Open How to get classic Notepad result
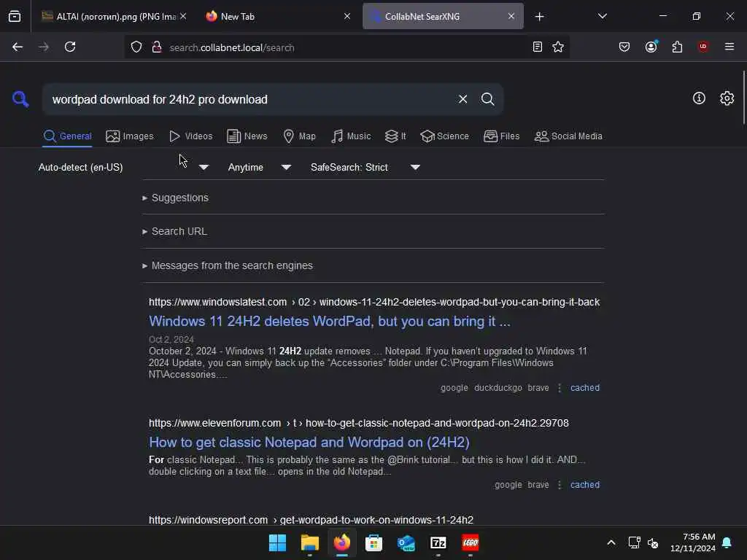This screenshot has width=747, height=560. [309, 443]
